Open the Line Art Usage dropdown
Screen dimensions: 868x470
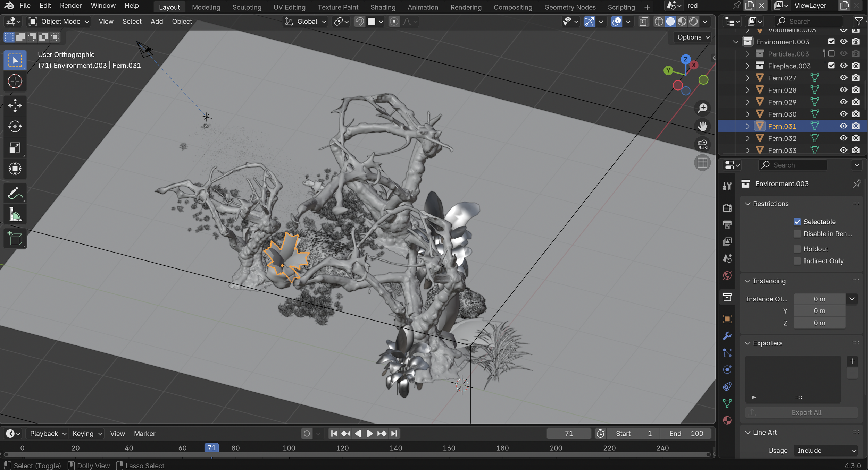click(x=825, y=450)
